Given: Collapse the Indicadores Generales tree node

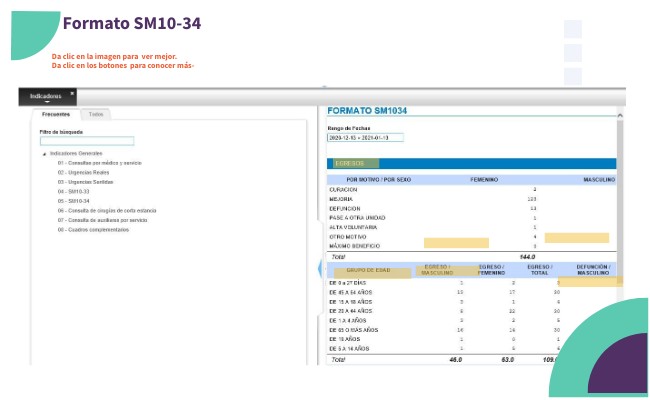Looking at the screenshot, I should [x=44, y=154].
